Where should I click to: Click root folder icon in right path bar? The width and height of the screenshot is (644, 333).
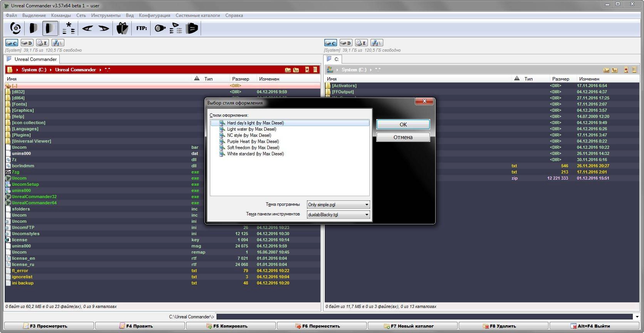coord(607,70)
